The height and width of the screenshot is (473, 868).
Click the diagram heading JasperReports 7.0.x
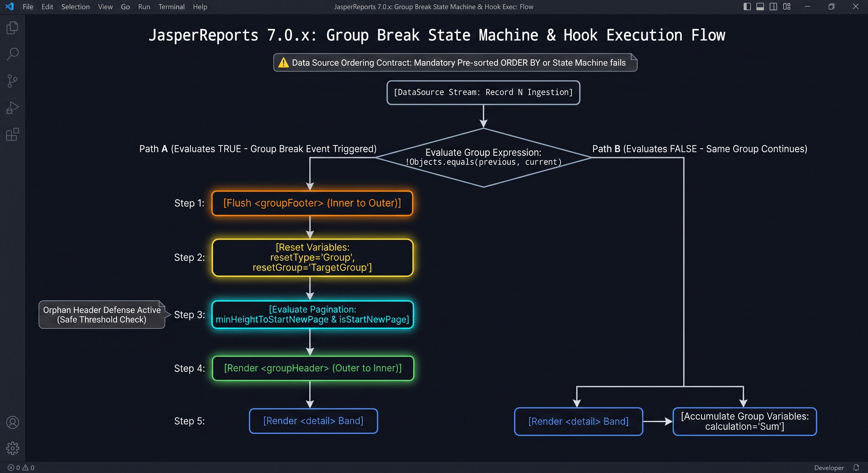pyautogui.click(x=437, y=35)
